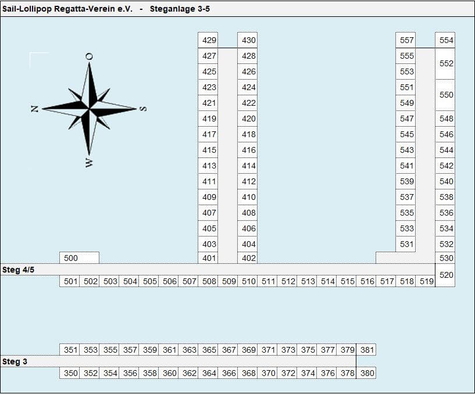Select berth 430
The image size is (475, 394).
point(247,40)
